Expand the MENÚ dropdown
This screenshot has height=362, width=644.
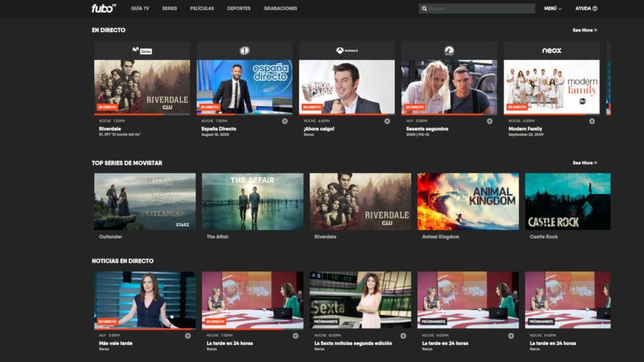(x=553, y=9)
